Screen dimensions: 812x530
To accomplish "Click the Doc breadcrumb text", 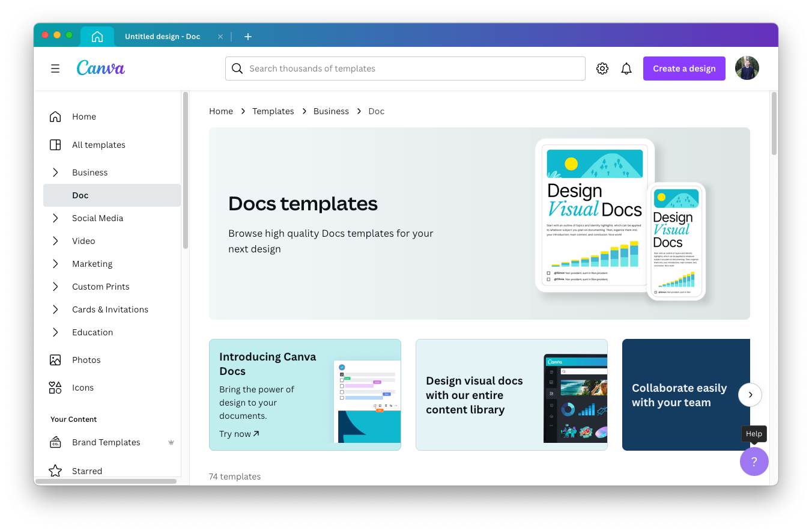I will [377, 111].
